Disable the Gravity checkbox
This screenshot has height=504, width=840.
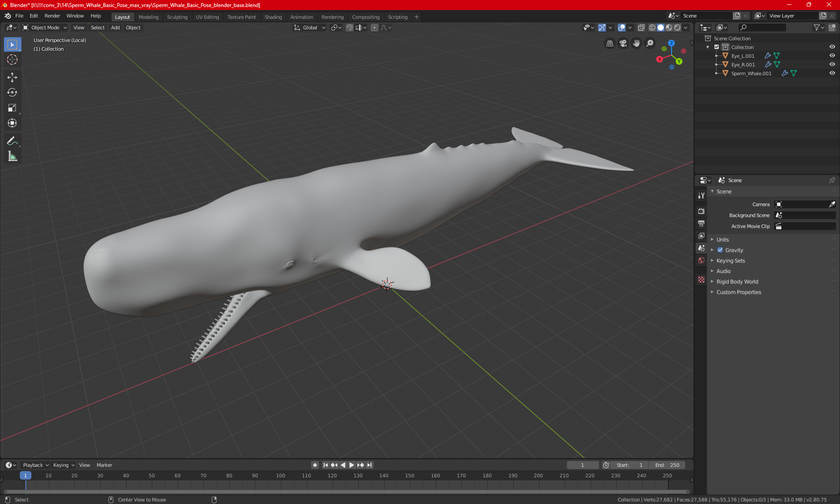click(x=720, y=250)
